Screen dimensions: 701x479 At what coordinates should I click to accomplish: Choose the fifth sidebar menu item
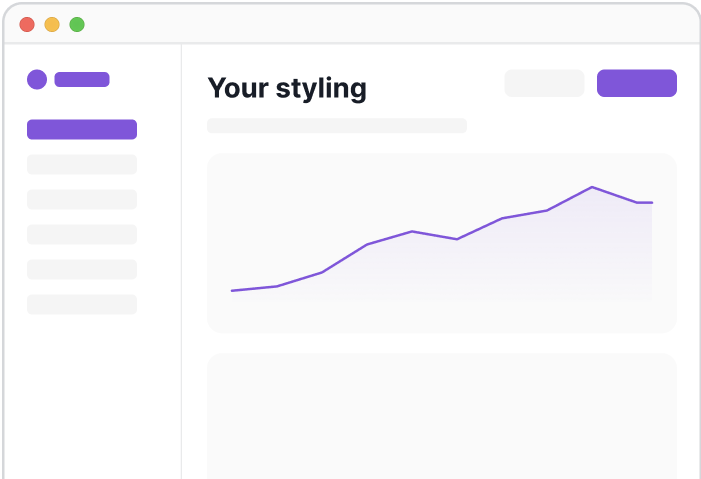coord(82,269)
